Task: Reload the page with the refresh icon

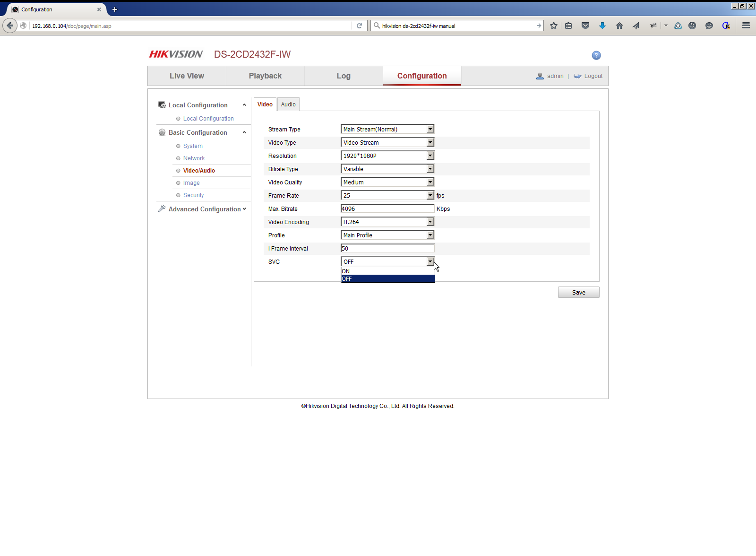Action: coord(360,26)
